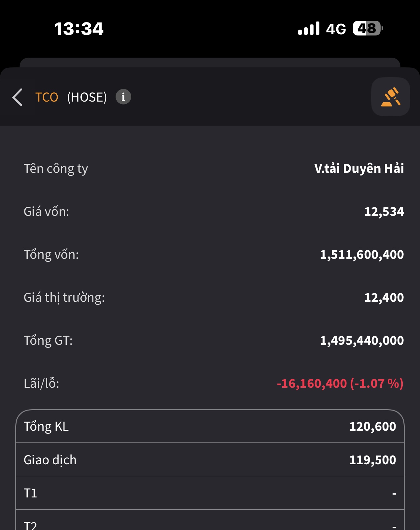Tap the 13:34 clock in status bar
This screenshot has width=420, height=530.
(x=79, y=29)
